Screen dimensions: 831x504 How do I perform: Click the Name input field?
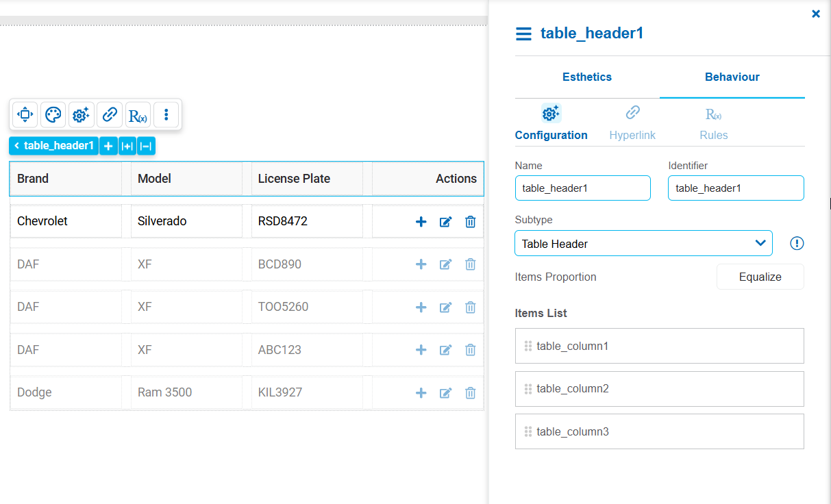[583, 188]
